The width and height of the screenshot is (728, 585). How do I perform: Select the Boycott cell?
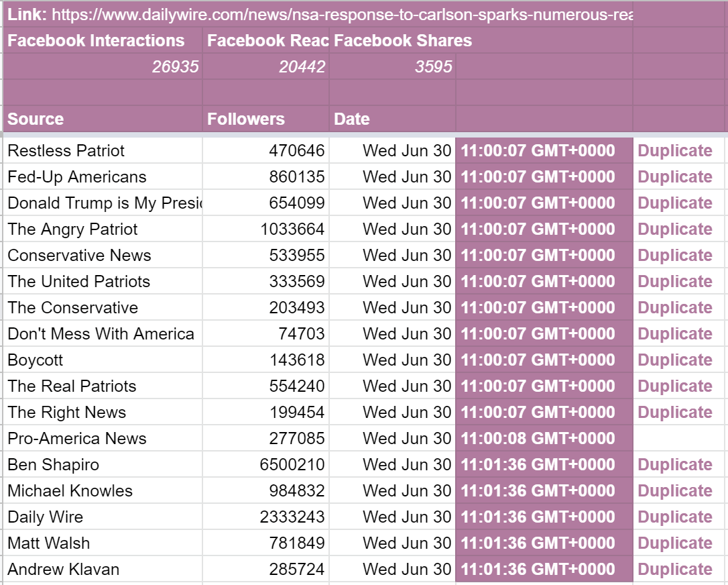103,360
